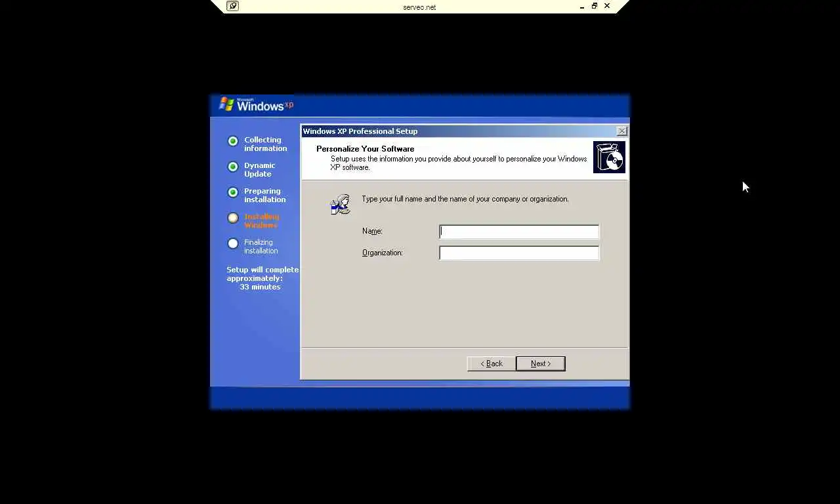Click the Windows XP logo

[256, 105]
